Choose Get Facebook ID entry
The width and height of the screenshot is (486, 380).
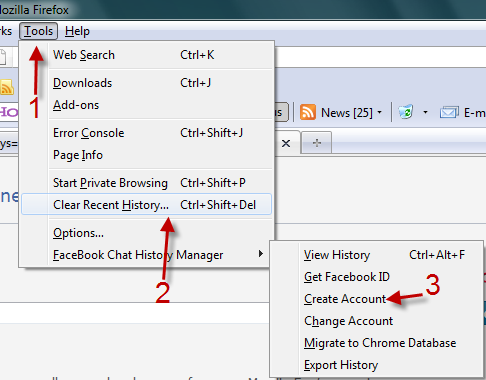[x=377, y=277]
